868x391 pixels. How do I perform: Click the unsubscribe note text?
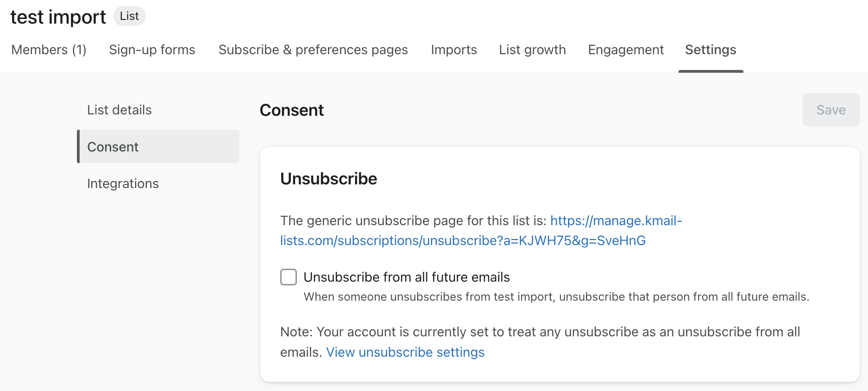coord(509,332)
